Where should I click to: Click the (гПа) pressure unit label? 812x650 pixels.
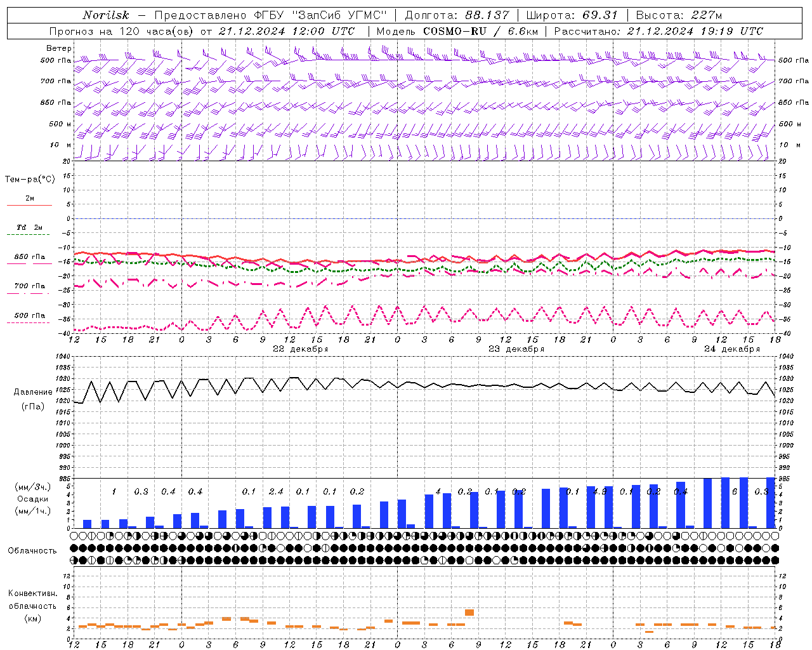tap(33, 407)
